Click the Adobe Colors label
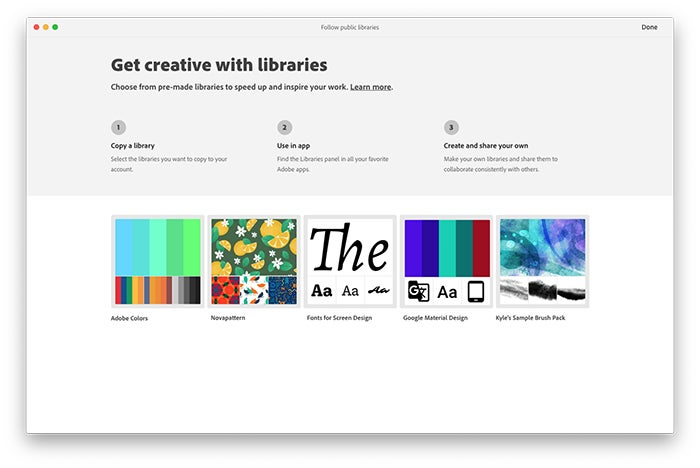700x468 pixels. [129, 318]
